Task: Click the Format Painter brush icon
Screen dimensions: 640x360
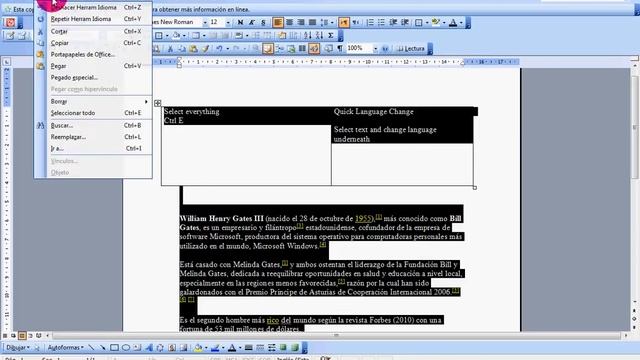Action: coord(205,49)
